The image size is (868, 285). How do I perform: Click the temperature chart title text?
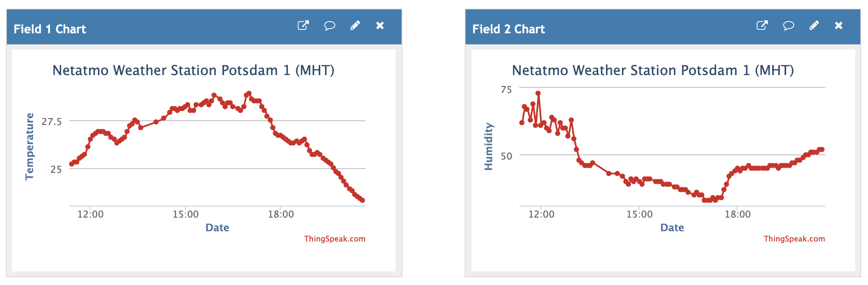[193, 70]
